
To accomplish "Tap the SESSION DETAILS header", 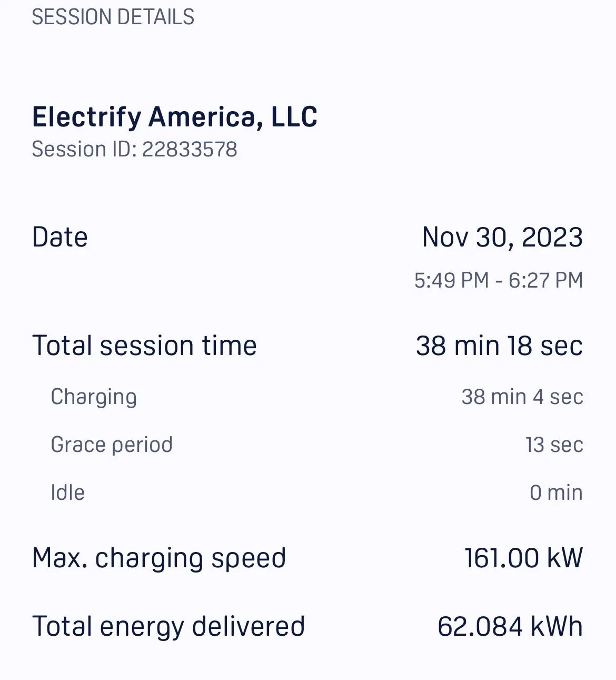I will (113, 17).
